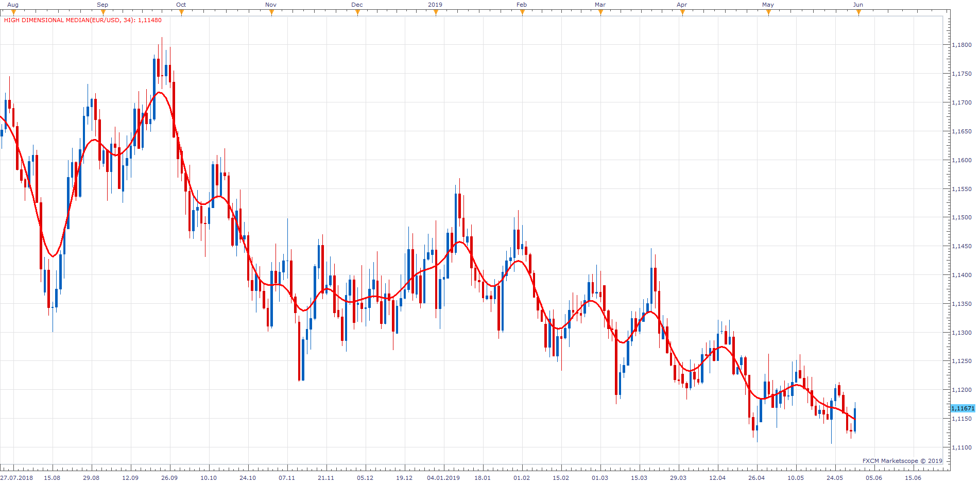The height and width of the screenshot is (484, 980).
Task: Click the current price tag 1,11671
Action: point(962,408)
